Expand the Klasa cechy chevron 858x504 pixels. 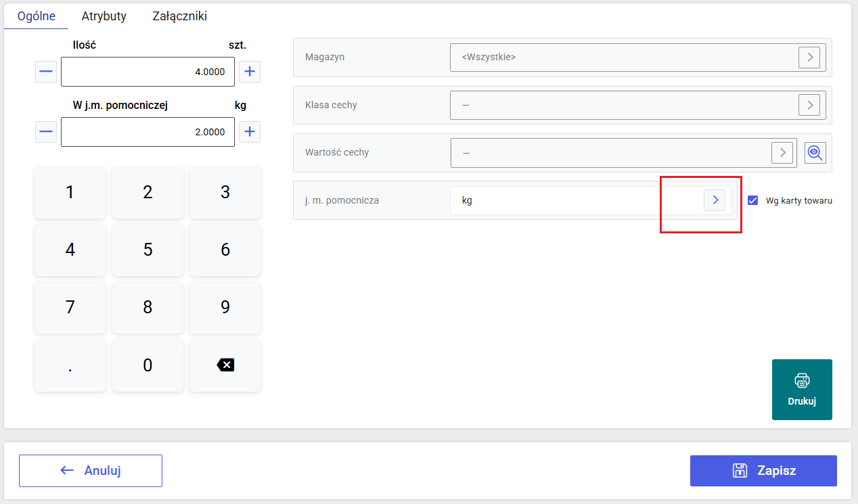coord(809,105)
